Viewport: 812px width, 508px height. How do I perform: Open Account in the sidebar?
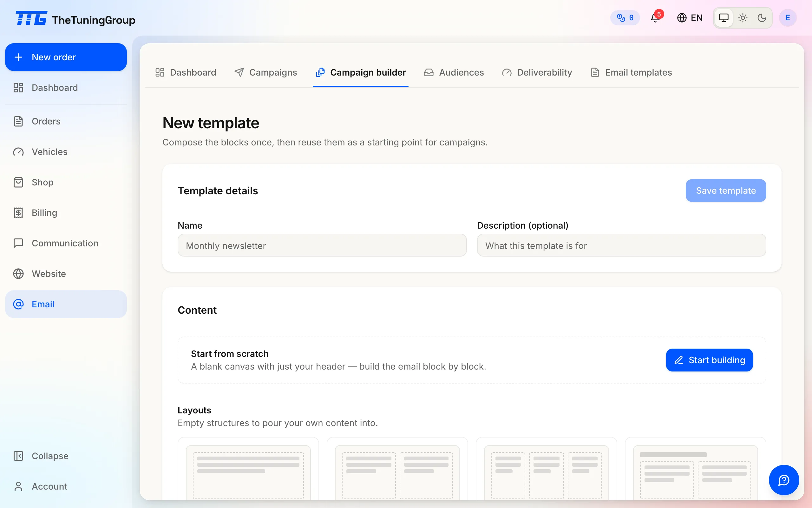point(66,486)
